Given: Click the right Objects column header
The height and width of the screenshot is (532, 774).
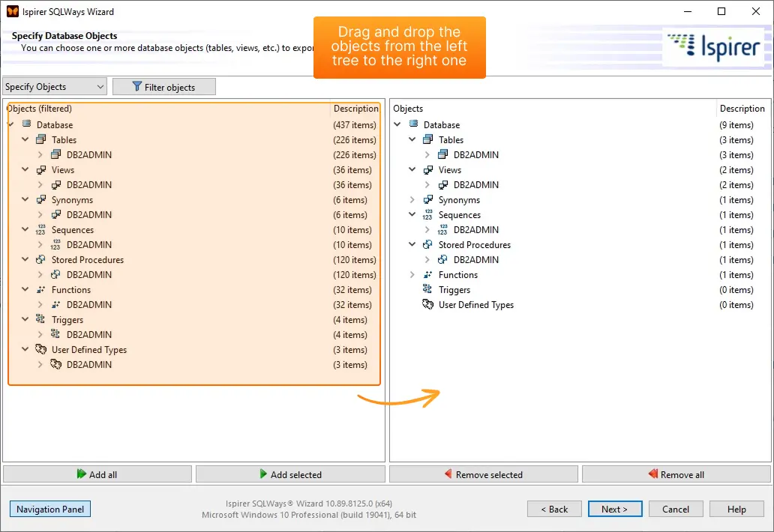Looking at the screenshot, I should (553, 109).
